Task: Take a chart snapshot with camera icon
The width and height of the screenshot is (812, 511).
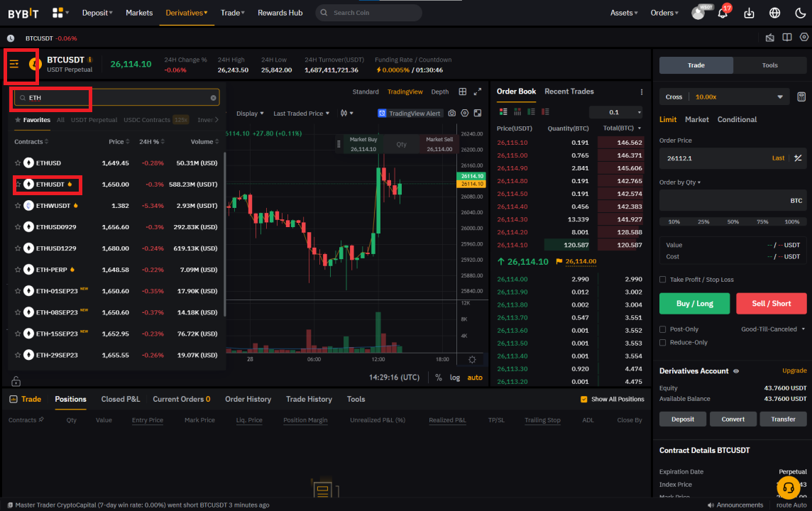Action: click(451, 114)
